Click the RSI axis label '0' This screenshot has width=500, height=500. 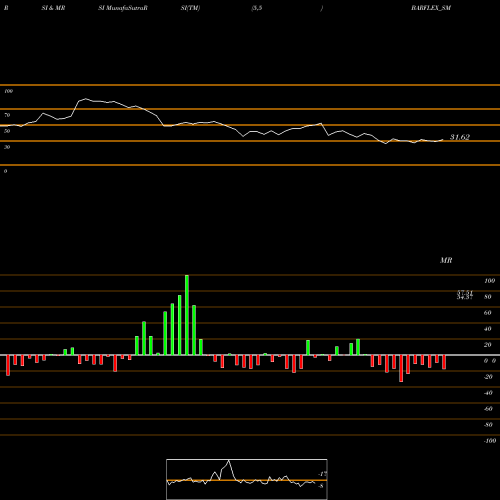(x=5, y=171)
